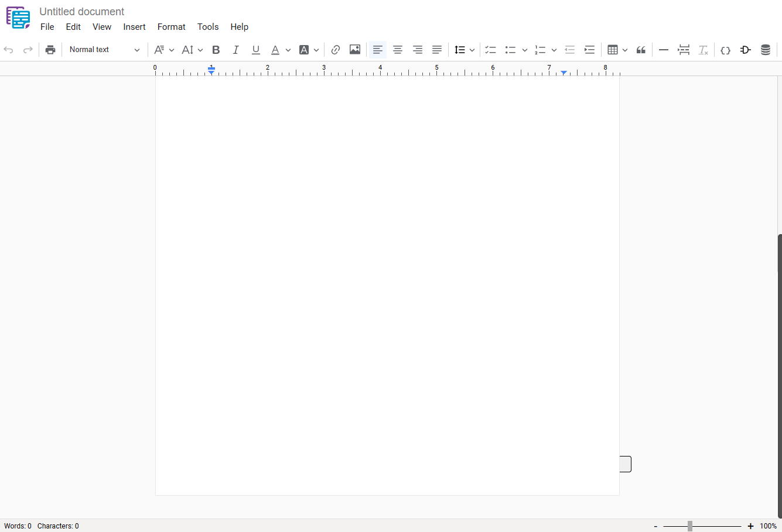Toggle underline formatting
Viewport: 782px width, 532px height.
(256, 50)
